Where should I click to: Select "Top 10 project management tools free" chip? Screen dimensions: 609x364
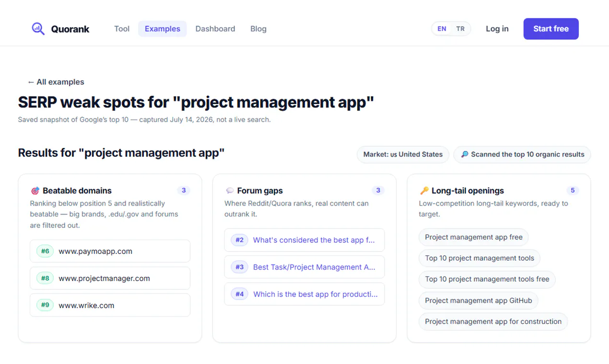click(x=487, y=279)
